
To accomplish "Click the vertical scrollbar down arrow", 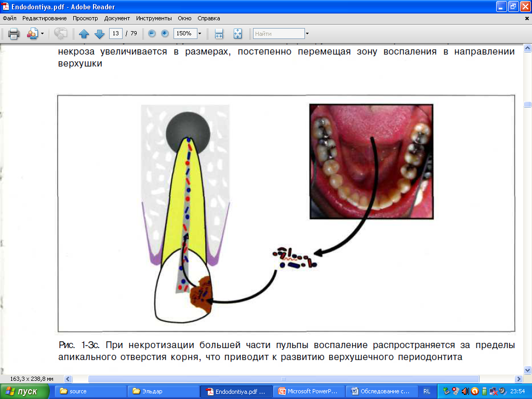I will pos(528,370).
